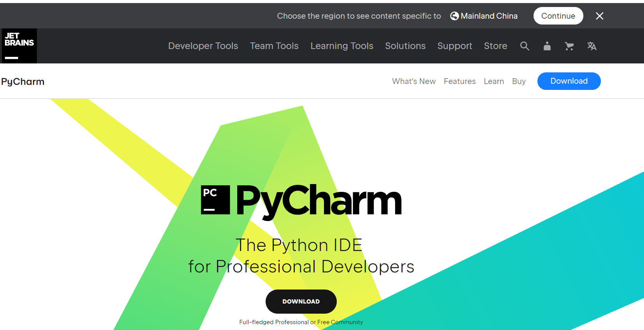Close the region selection banner
The height and width of the screenshot is (330, 644).
click(x=600, y=16)
